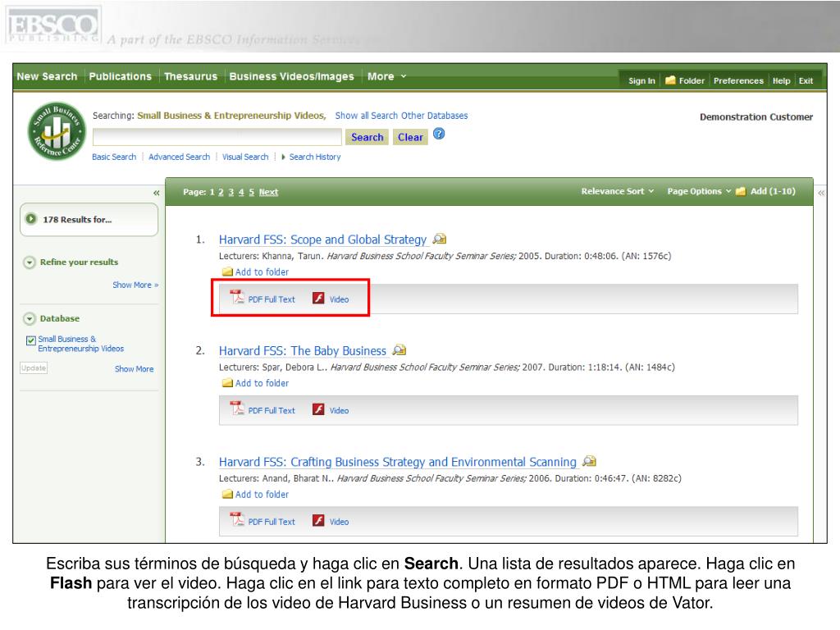The height and width of the screenshot is (630, 840).
Task: Click folder icon under Anand, Bharat result
Action: [x=228, y=494]
